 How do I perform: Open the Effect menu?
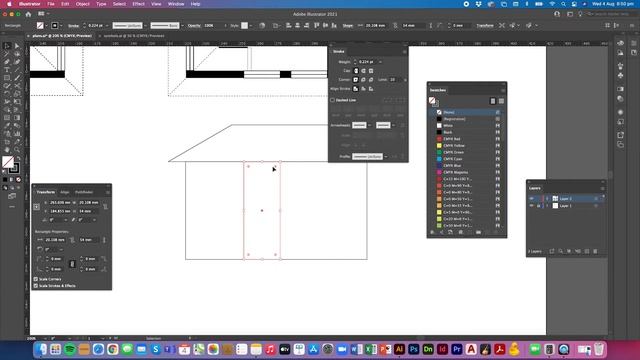138,4
